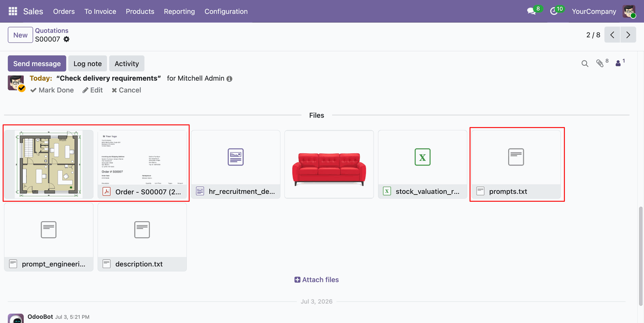Open the red sofa image attachment

pos(329,164)
